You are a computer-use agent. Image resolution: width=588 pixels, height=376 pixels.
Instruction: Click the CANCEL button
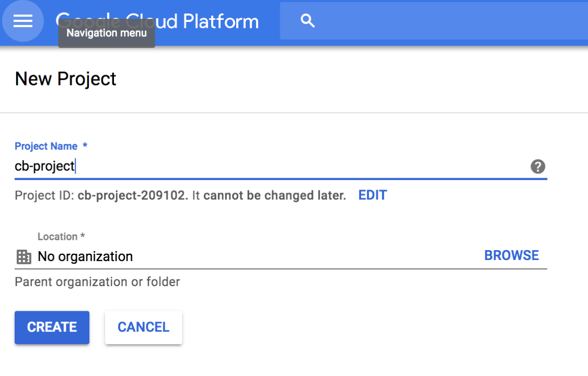tap(144, 327)
